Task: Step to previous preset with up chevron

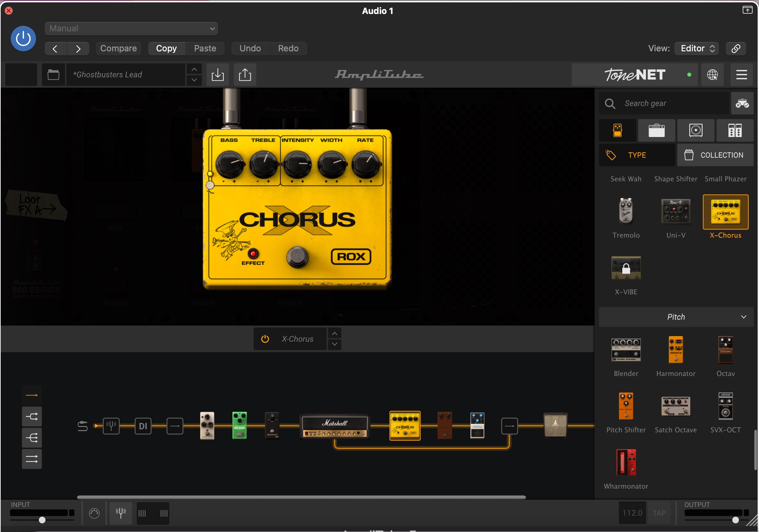Action: coord(194,69)
